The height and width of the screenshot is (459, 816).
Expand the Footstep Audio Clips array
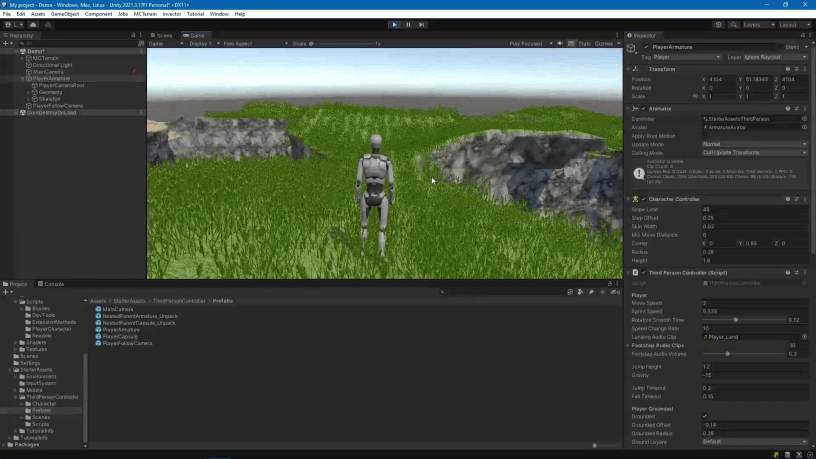(x=628, y=346)
